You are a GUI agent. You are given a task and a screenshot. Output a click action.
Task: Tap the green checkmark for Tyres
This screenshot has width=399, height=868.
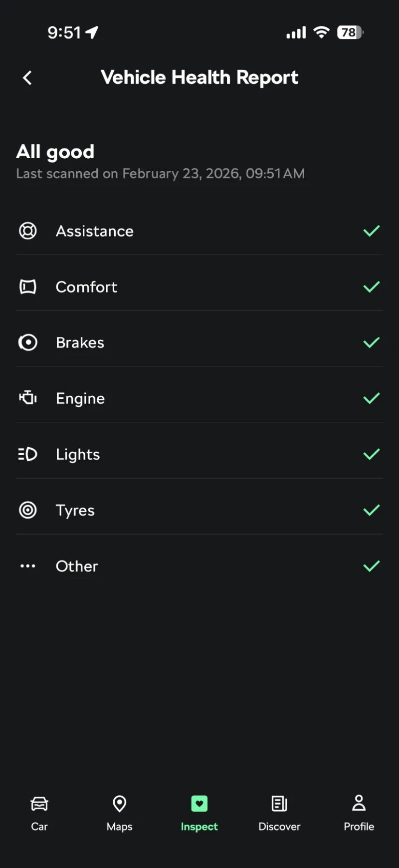tap(372, 510)
